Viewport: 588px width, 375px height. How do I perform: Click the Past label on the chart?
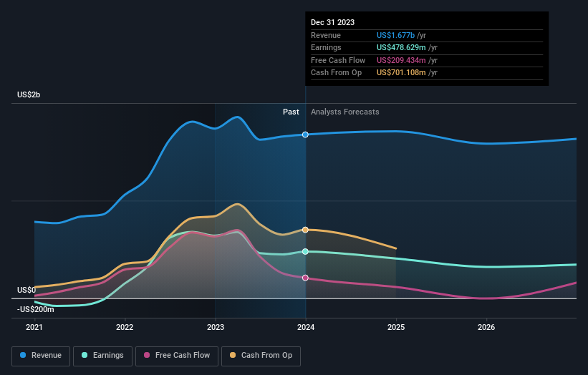(291, 112)
